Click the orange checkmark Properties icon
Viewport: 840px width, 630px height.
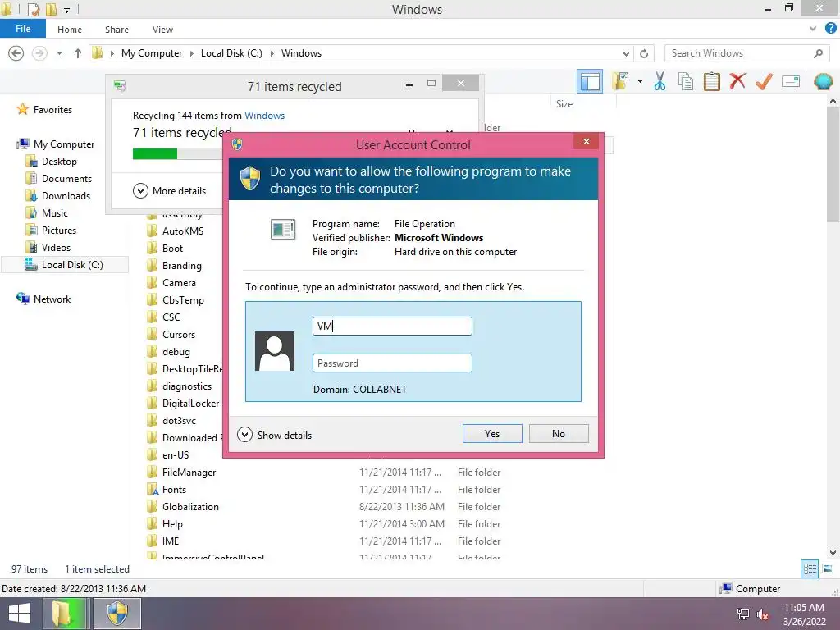point(764,81)
